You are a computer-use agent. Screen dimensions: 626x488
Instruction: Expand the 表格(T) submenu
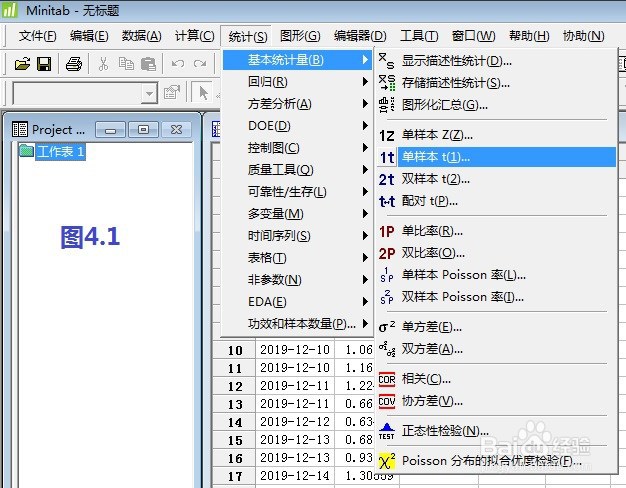297,258
